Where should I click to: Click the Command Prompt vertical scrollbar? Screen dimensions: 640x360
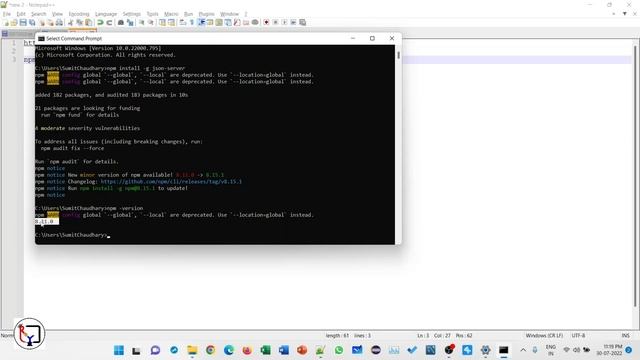pos(398,144)
